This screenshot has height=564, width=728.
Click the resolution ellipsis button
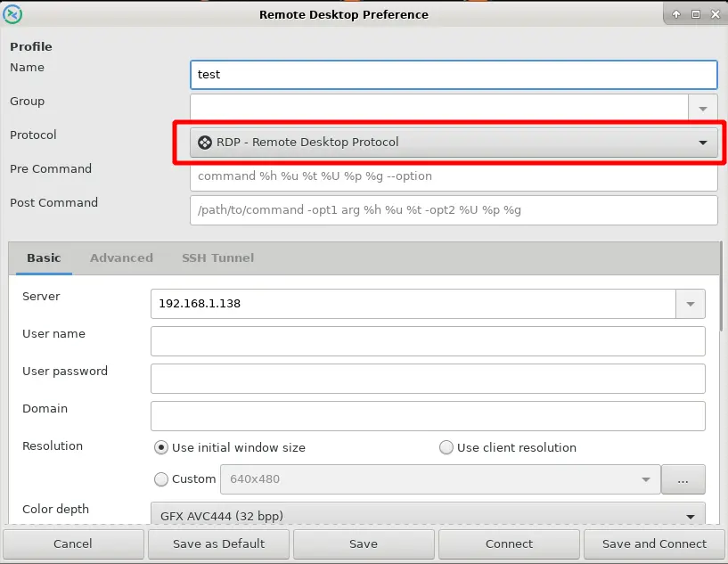(x=683, y=479)
